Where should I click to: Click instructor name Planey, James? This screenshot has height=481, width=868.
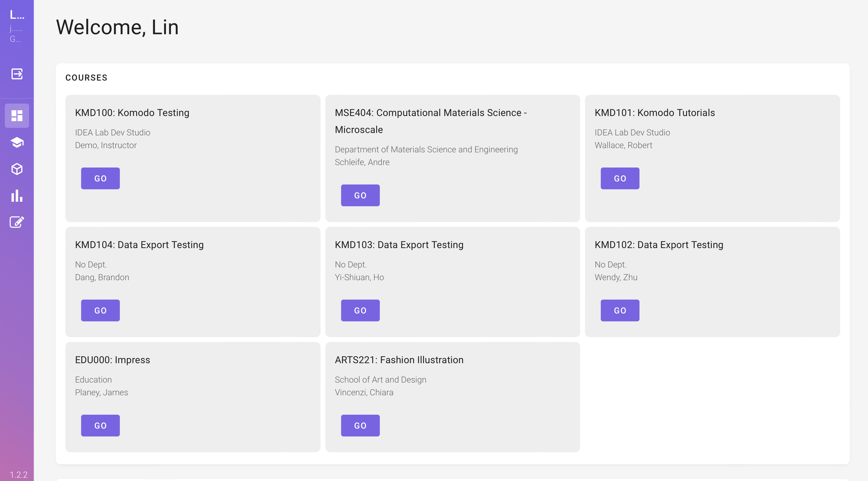[101, 392]
